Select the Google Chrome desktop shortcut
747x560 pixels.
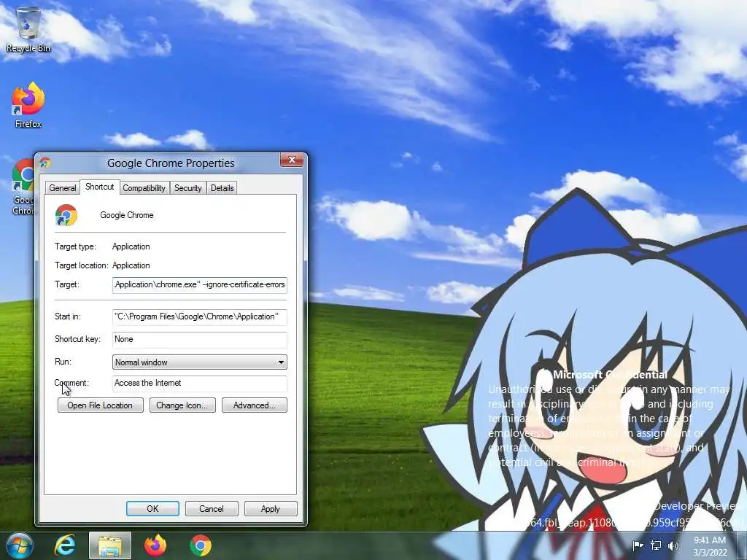point(23,187)
